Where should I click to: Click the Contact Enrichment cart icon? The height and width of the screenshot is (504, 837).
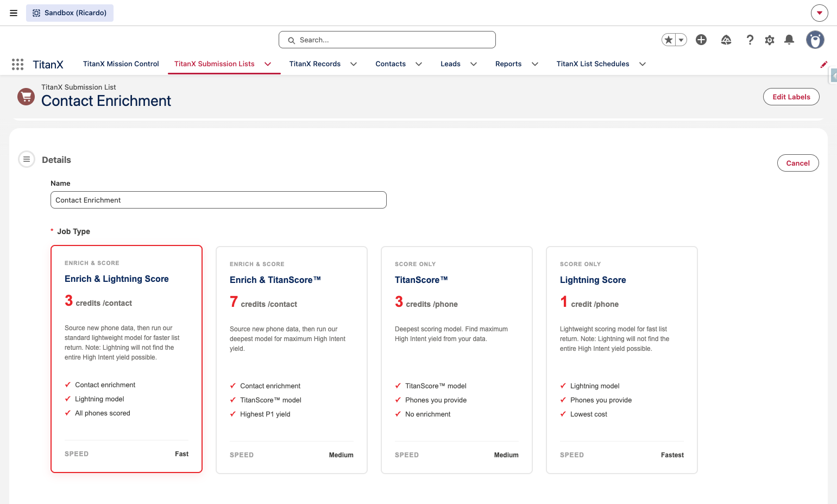(26, 97)
